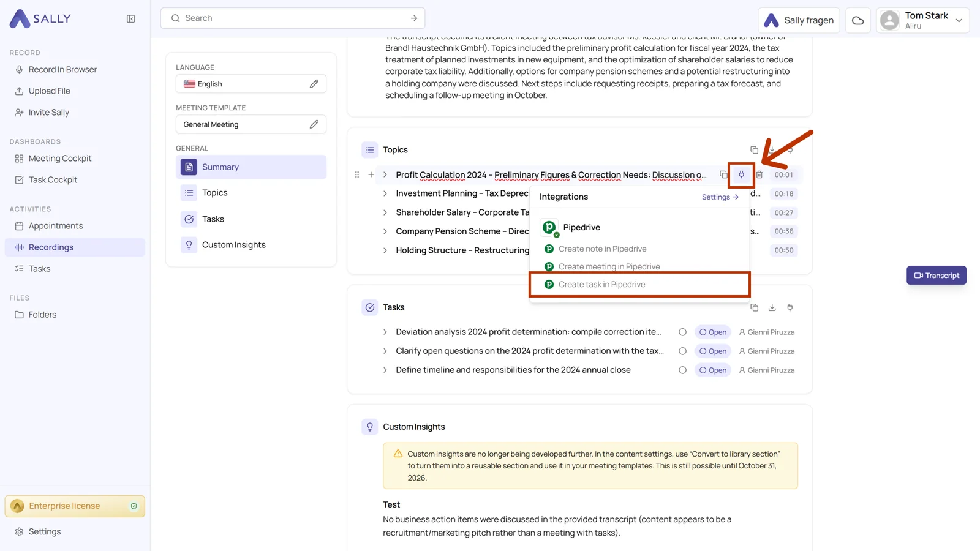Expand the Deviation analysis task

click(x=385, y=332)
